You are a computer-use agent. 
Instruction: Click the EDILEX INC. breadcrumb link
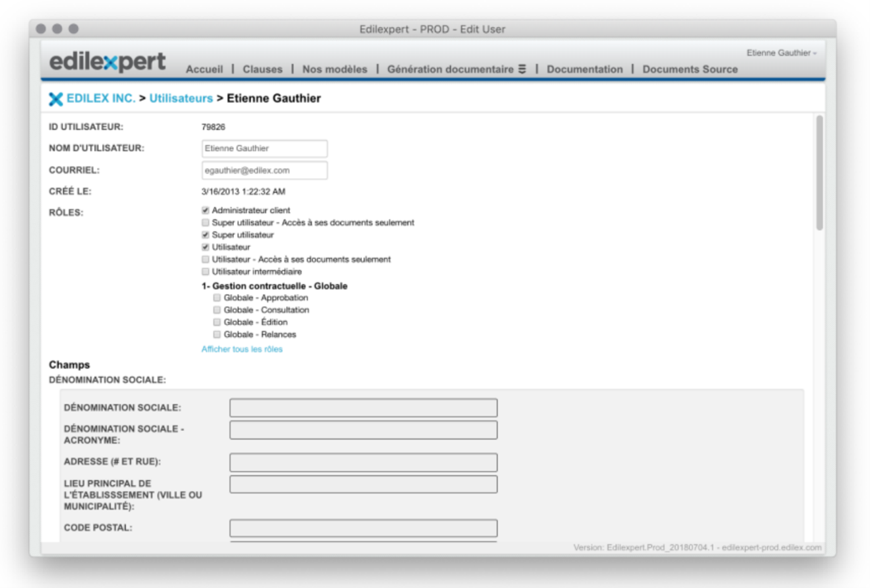pyautogui.click(x=101, y=99)
